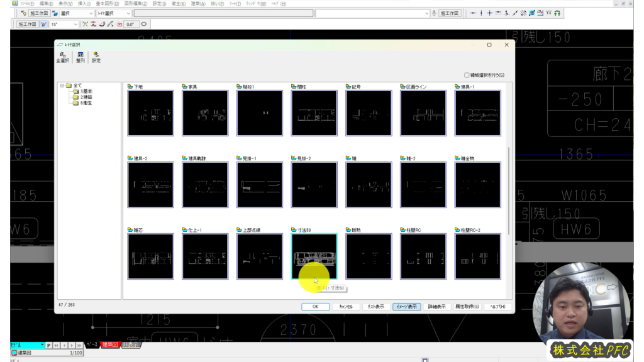Click the 全選択 (select all) icon
Viewport: 644px width, 362px height.
click(62, 57)
